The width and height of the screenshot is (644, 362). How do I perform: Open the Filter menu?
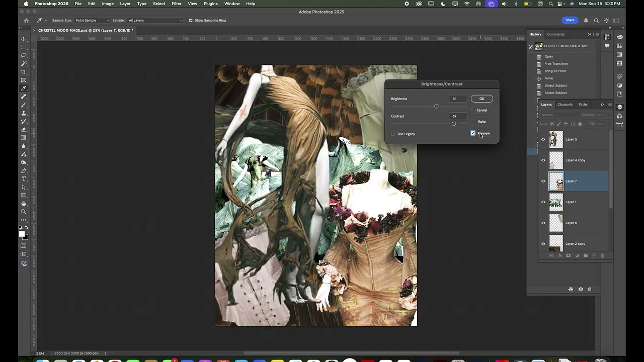point(176,4)
